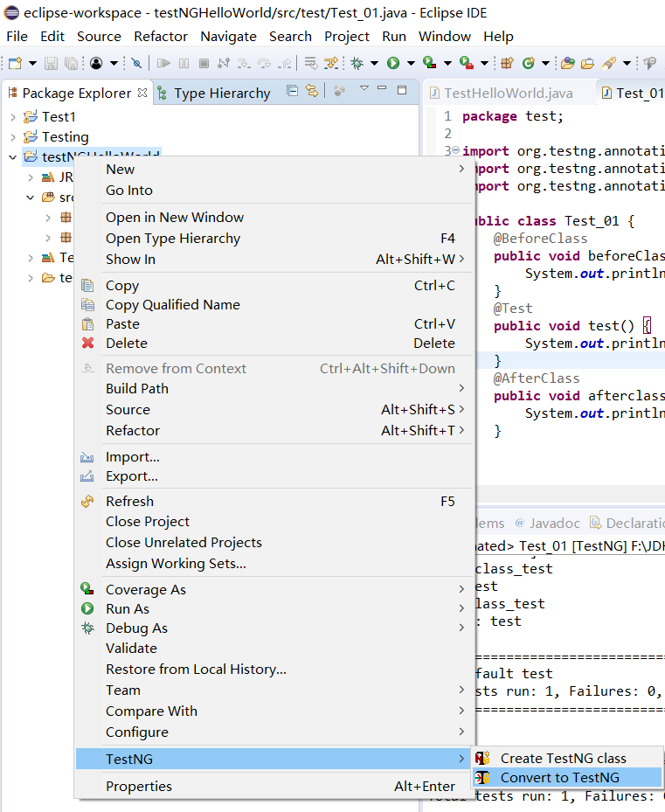Click the New Java Class toolbar icon
This screenshot has width=665, height=812.
pyautogui.click(x=529, y=63)
